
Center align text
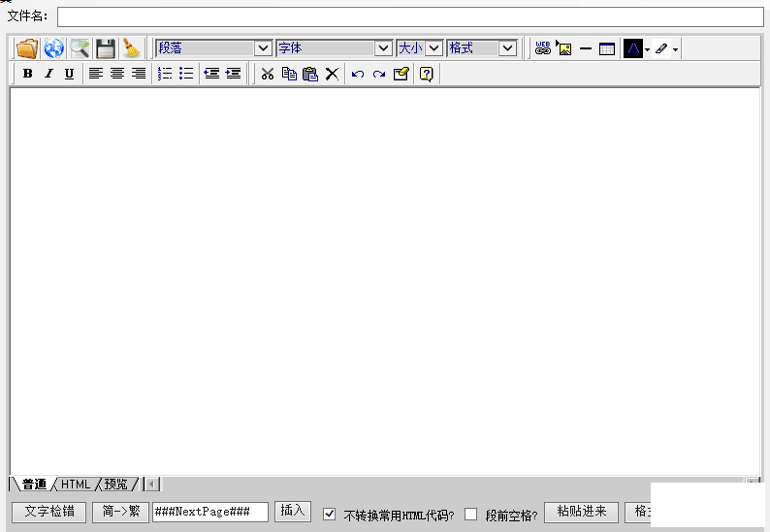click(x=117, y=74)
